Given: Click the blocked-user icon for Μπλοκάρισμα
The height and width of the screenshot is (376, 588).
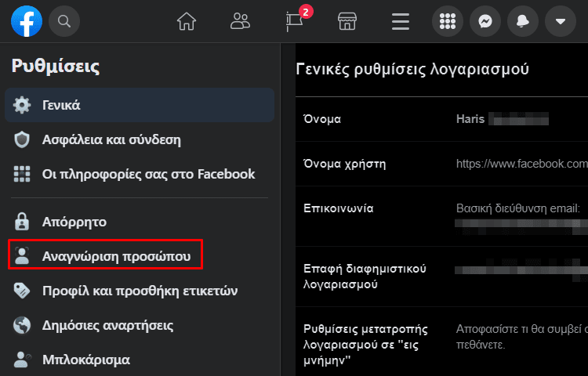Looking at the screenshot, I should 23,360.
